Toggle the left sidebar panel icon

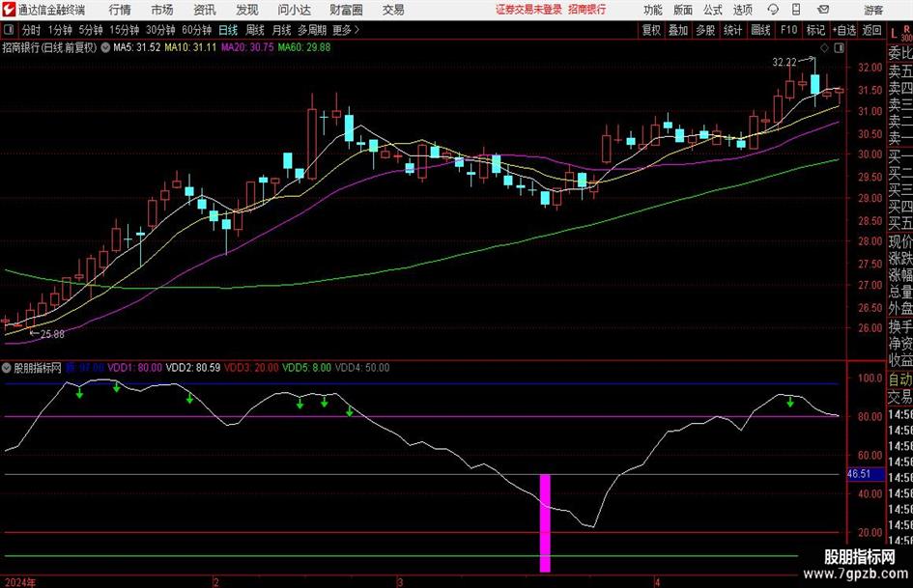coord(8,30)
